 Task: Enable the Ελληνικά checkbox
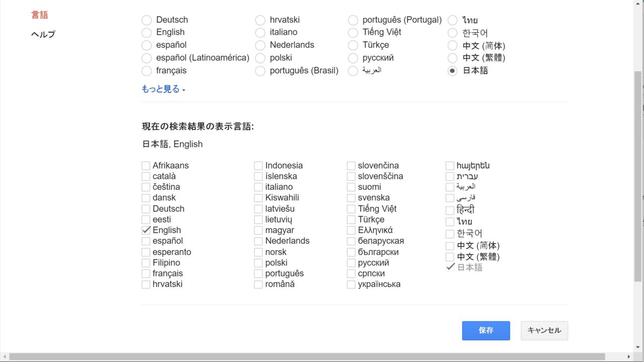click(x=351, y=231)
